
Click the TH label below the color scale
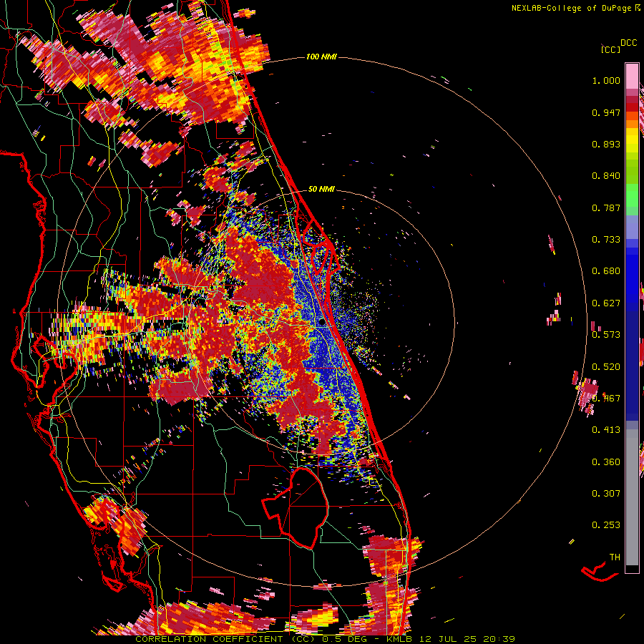click(615, 557)
